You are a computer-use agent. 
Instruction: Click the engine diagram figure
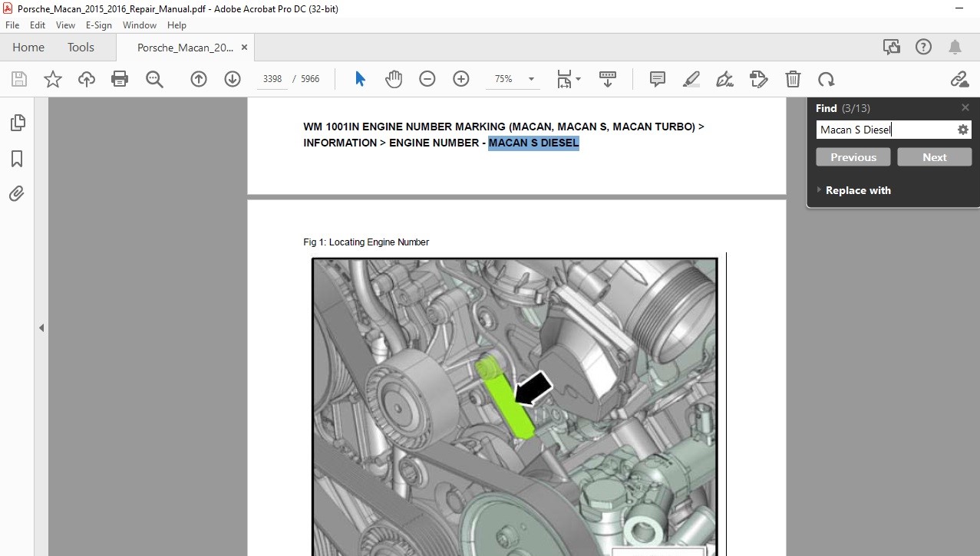tap(514, 406)
